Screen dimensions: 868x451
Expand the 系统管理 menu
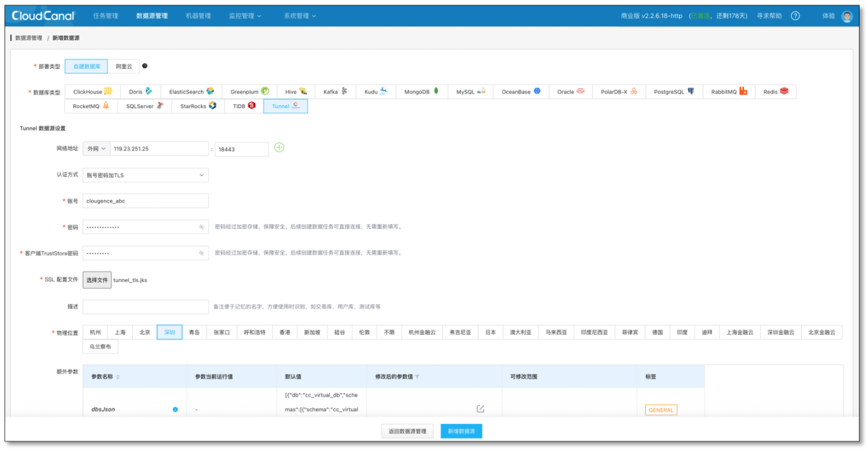300,16
